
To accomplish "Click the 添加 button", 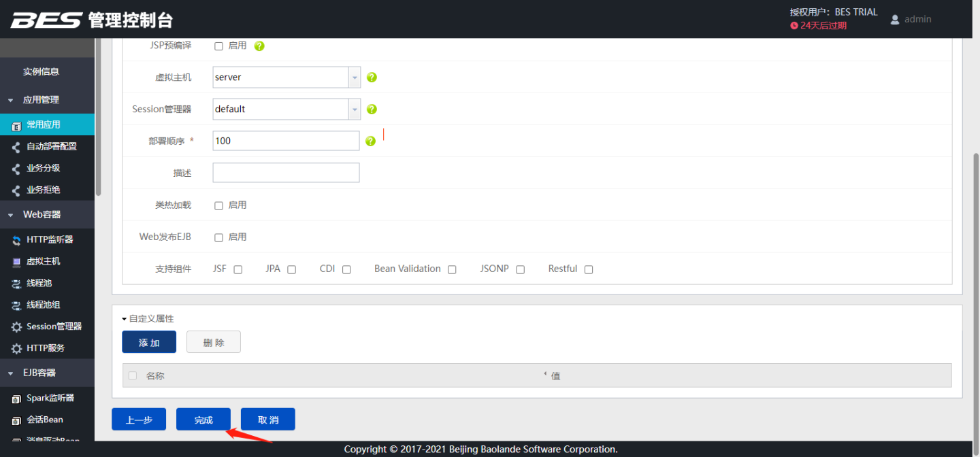I will pyautogui.click(x=149, y=342).
